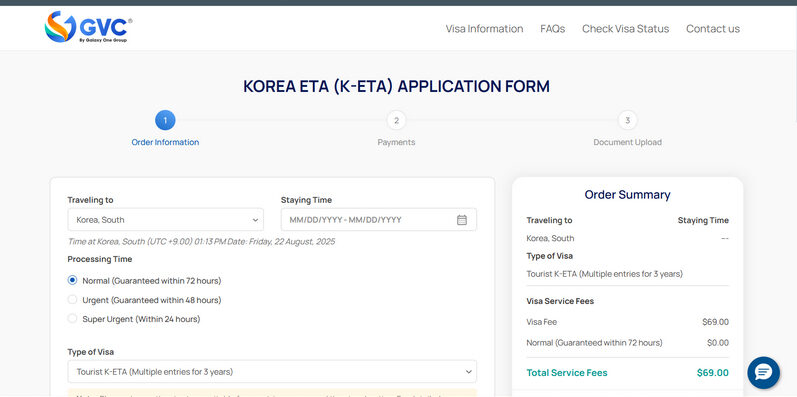Open the Contact us page
The width and height of the screenshot is (797, 397).
[713, 29]
